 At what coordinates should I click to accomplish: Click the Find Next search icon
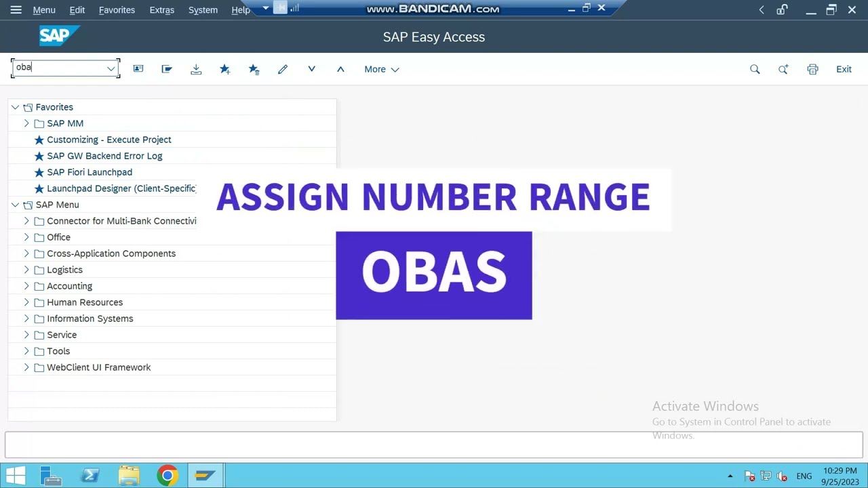[x=783, y=69]
